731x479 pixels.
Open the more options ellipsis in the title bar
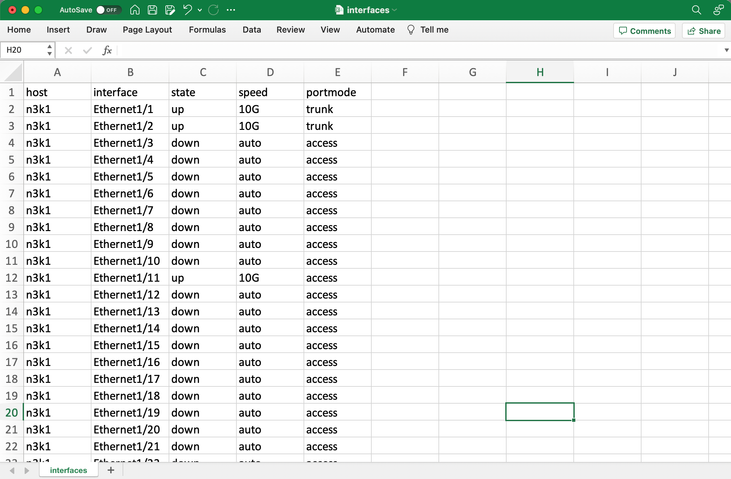(231, 10)
